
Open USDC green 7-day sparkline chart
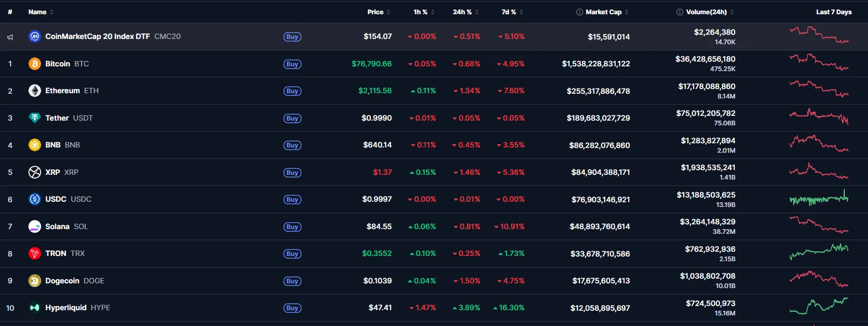pyautogui.click(x=819, y=197)
